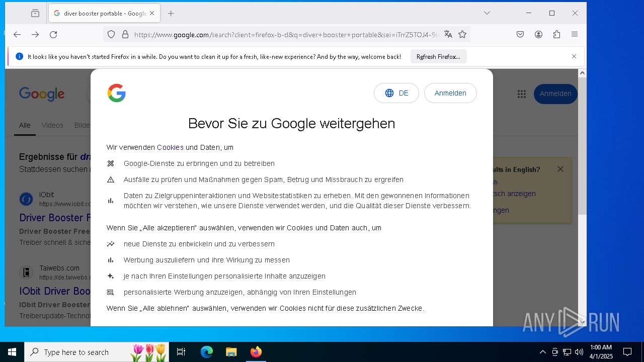The image size is (644, 362).
Task: Click the Taiwebs.com site favicon
Action: pos(26,273)
